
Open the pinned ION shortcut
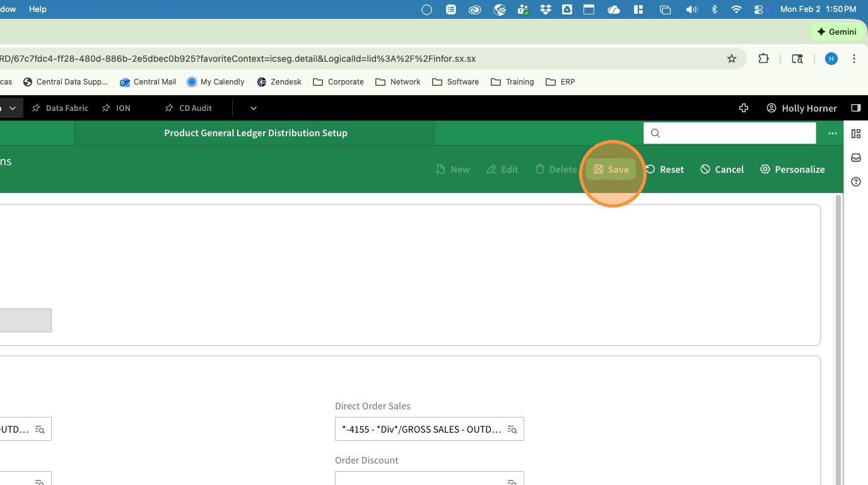tap(117, 108)
